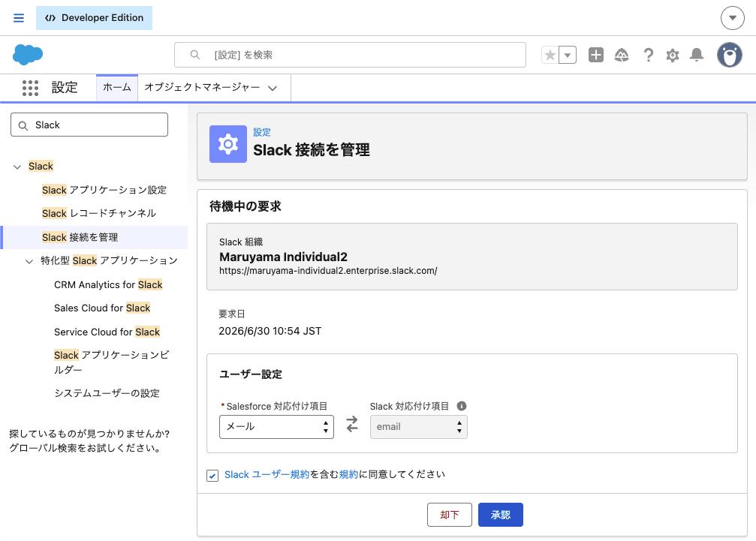Image resolution: width=756 pixels, height=541 pixels.
Task: Click the Quick Find magnifier icon
Action: point(23,126)
